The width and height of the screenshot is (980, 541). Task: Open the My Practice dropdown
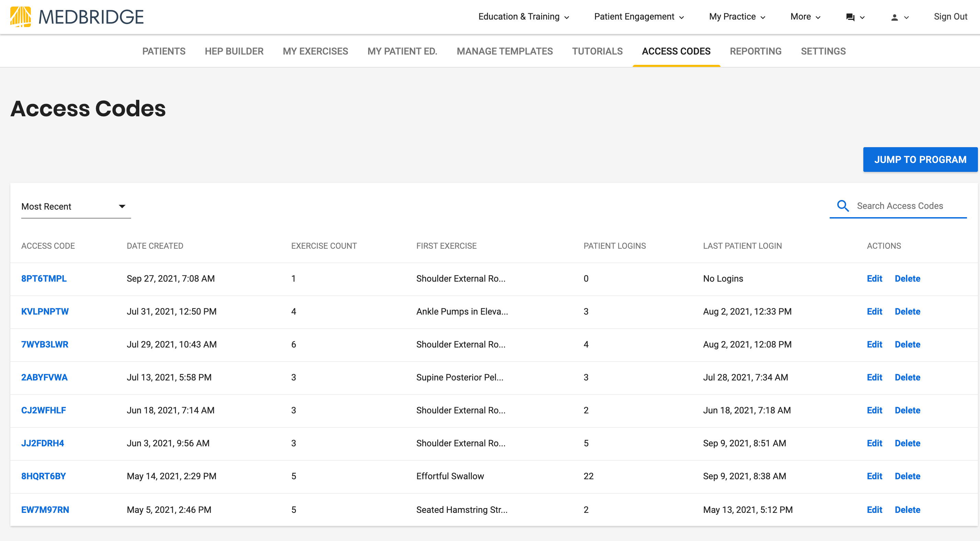[737, 17]
